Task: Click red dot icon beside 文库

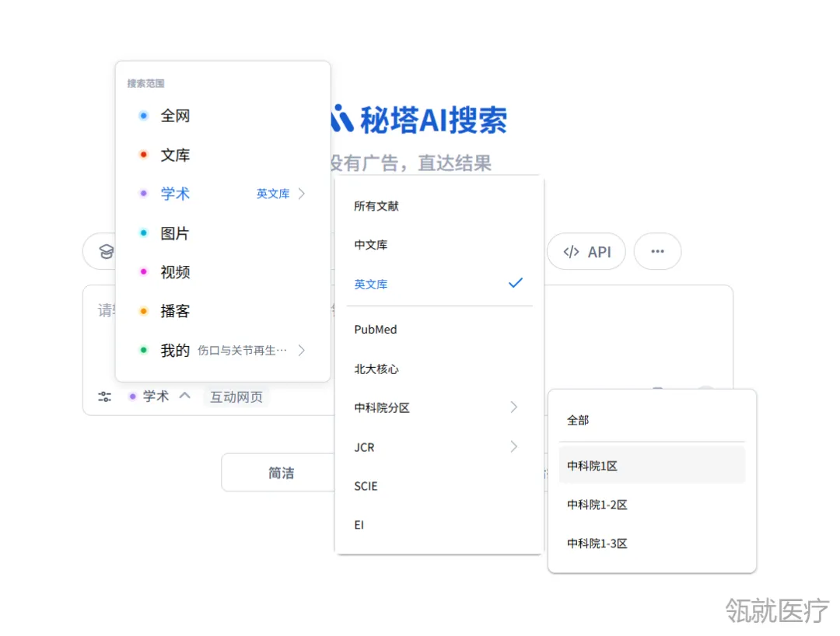Action: click(x=144, y=155)
